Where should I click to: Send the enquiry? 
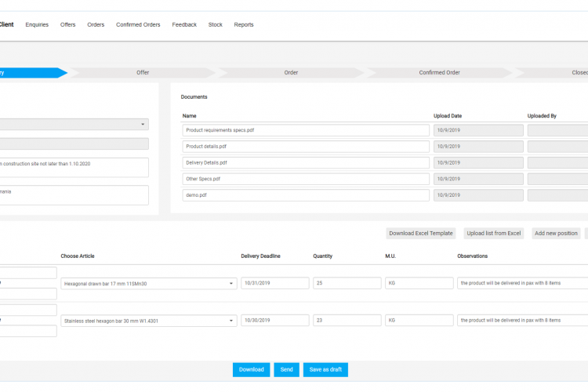(x=286, y=369)
